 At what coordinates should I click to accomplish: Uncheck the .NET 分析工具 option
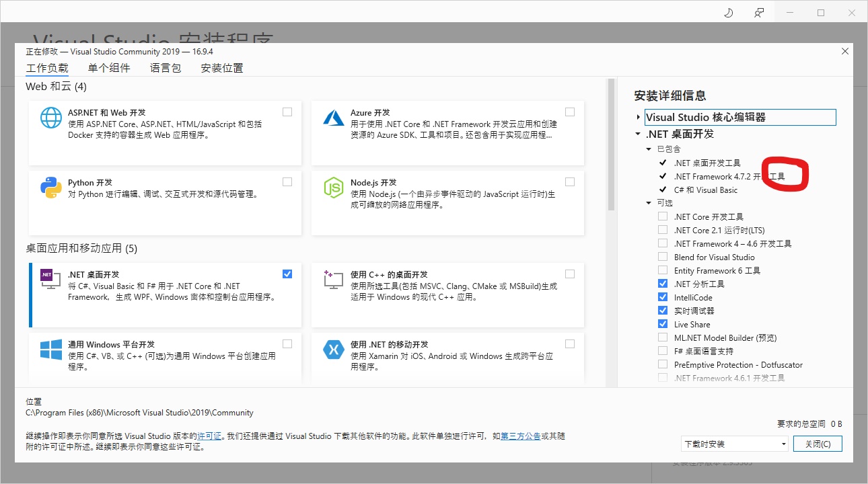663,284
